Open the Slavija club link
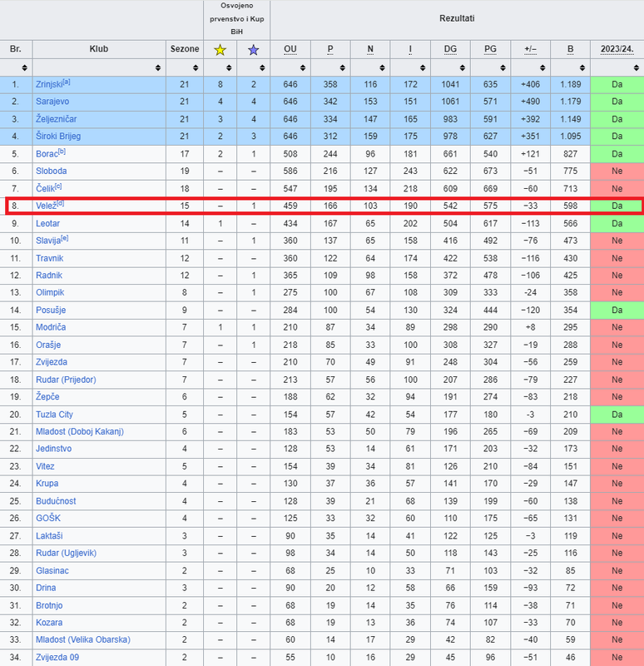The height and width of the screenshot is (666, 644). pos(48,241)
